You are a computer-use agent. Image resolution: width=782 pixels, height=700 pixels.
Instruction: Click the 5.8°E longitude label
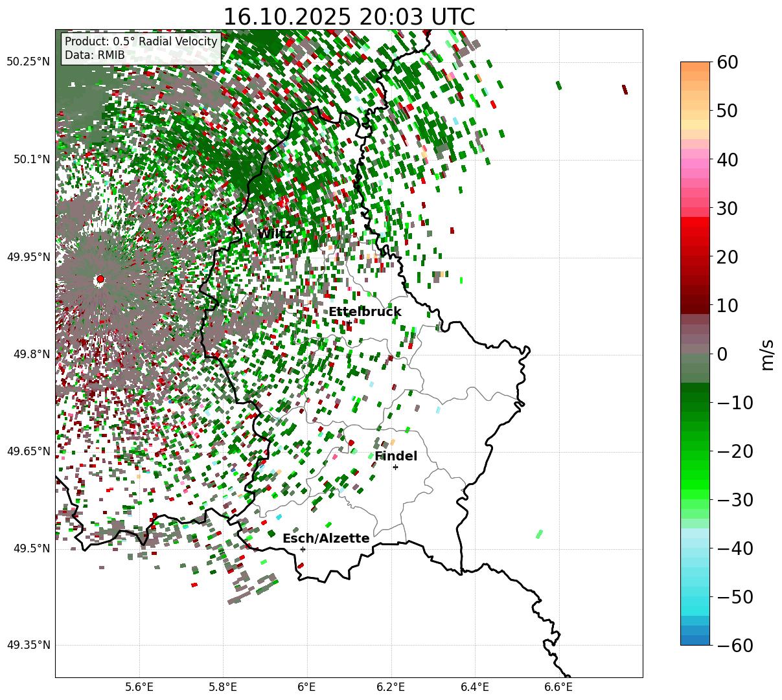pos(223,688)
